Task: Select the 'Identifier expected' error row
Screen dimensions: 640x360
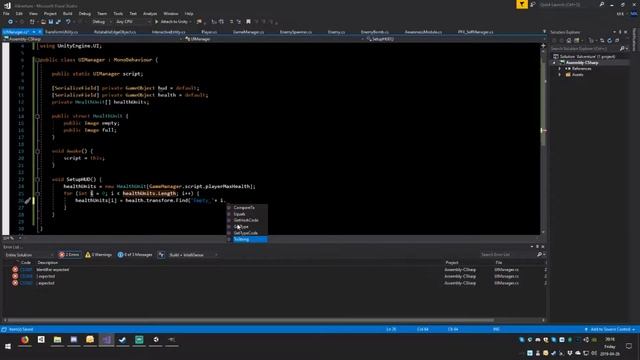Action: (x=273, y=270)
